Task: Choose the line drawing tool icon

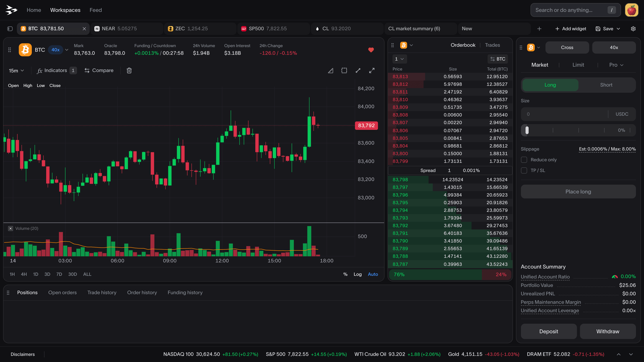Action: pyautogui.click(x=358, y=70)
